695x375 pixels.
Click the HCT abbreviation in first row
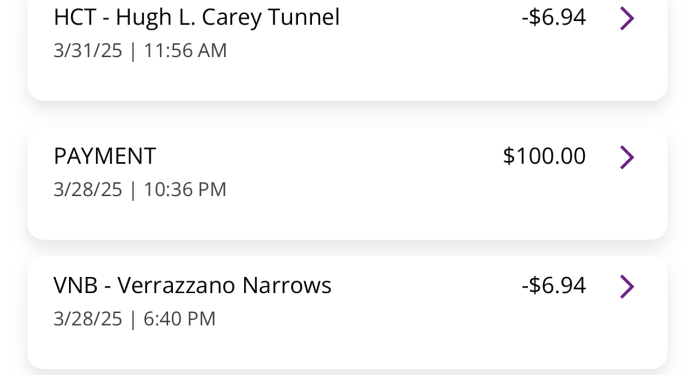pos(75,18)
